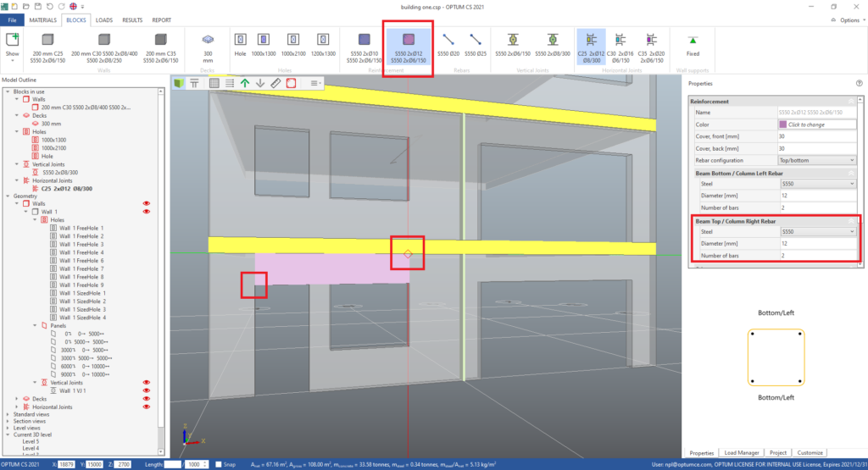The height and width of the screenshot is (470, 868).
Task: Select the S550 Ø20 rebar block
Action: click(x=448, y=45)
